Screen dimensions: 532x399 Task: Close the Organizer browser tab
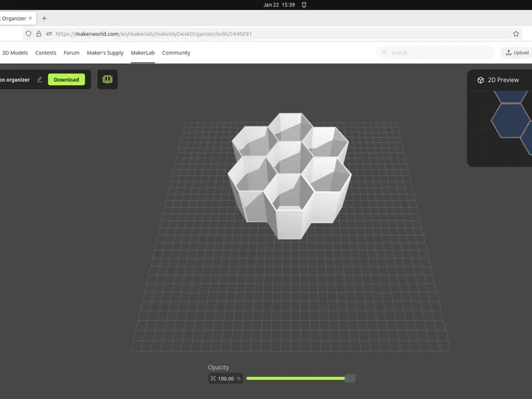pos(30,19)
